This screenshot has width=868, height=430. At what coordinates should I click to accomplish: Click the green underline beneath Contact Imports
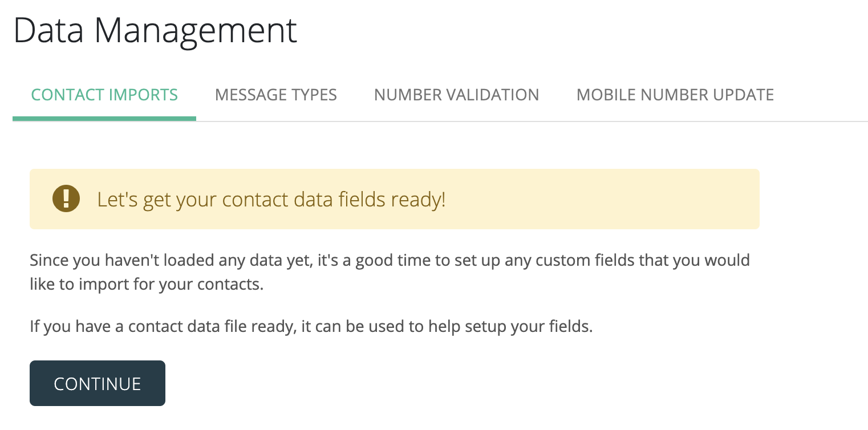[104, 119]
